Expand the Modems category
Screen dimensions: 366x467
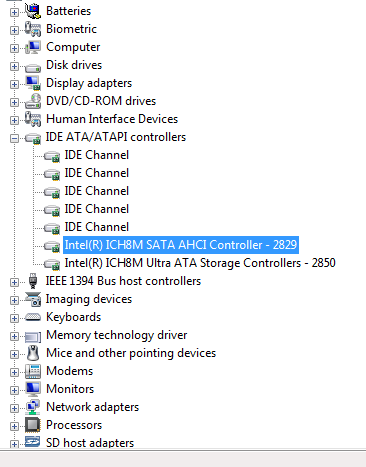(x=14, y=372)
